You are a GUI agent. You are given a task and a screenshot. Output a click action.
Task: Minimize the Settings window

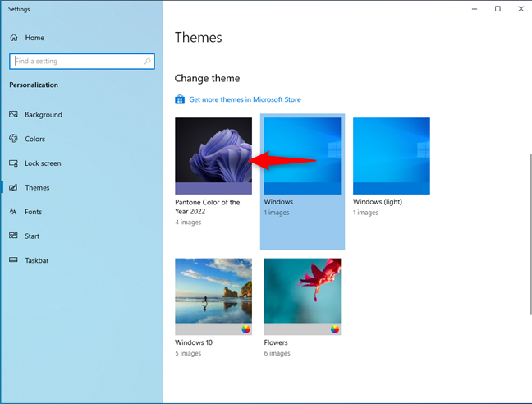[475, 9]
